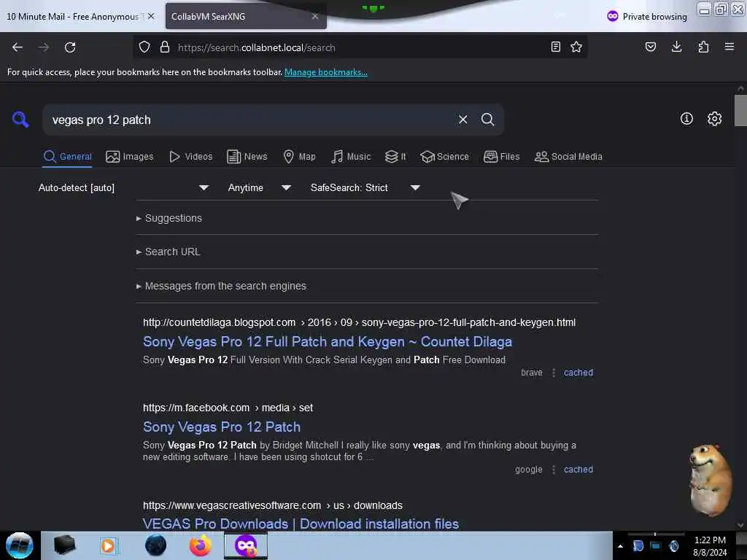Open Sony Vegas Pro 12 Full Patch result

[328, 342]
